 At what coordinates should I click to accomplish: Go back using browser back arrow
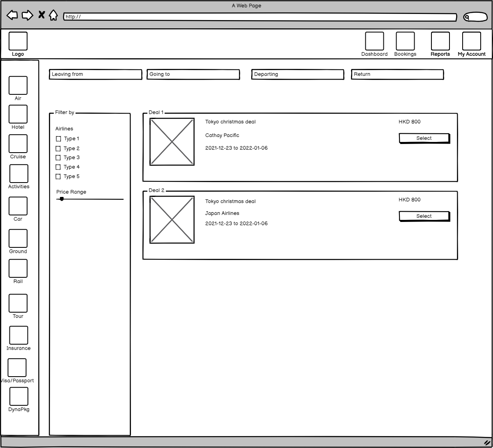[x=12, y=15]
